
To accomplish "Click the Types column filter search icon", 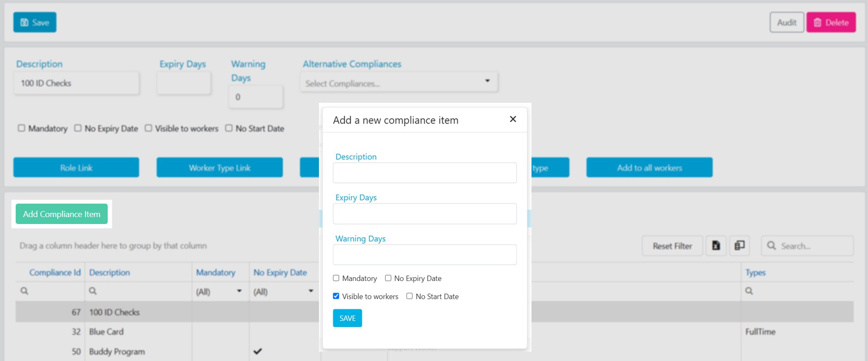I will (x=749, y=291).
